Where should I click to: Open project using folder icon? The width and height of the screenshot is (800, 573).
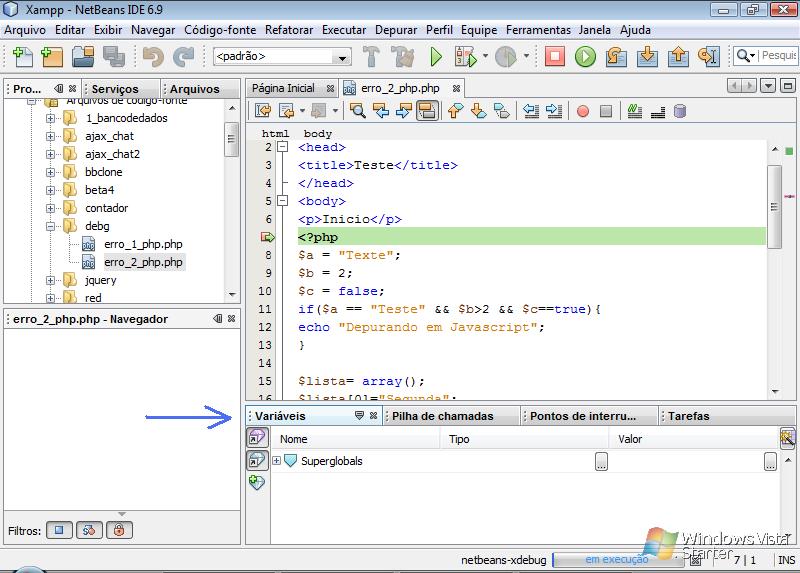click(83, 56)
